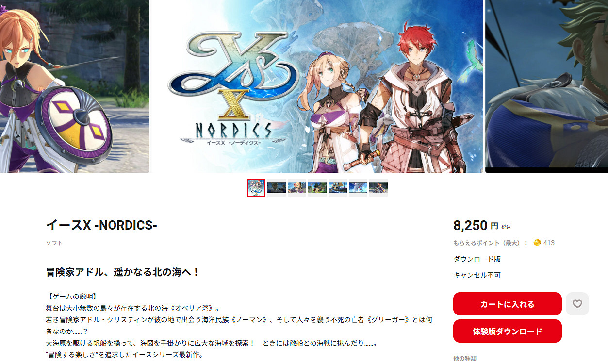
Task: Open the seventh and last screenshot thumbnail
Action: (378, 188)
